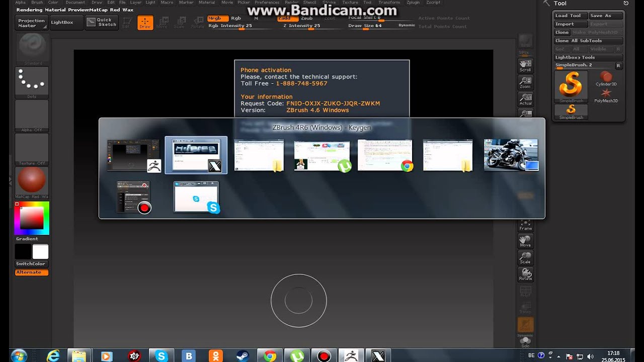Click the Scale icon in right shelf
This screenshot has height=362, width=644.
click(526, 258)
